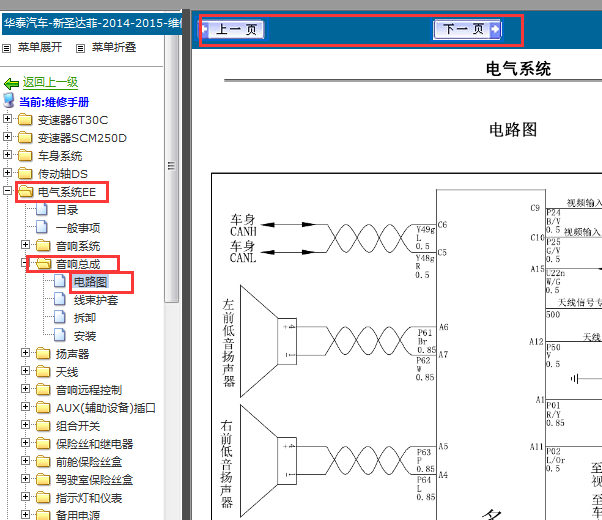Screen dimensions: 602x520
Task: Click folder icon of 天线
Action: [x=43, y=371]
